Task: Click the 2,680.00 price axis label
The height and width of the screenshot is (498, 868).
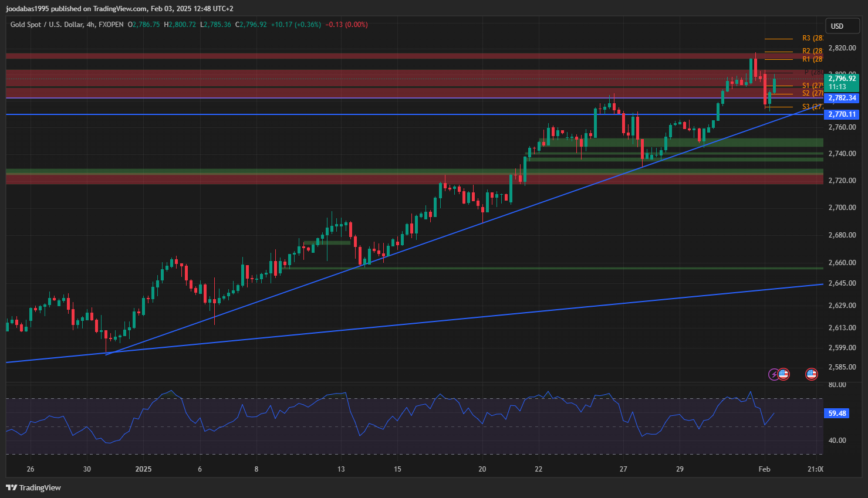Action: (842, 235)
